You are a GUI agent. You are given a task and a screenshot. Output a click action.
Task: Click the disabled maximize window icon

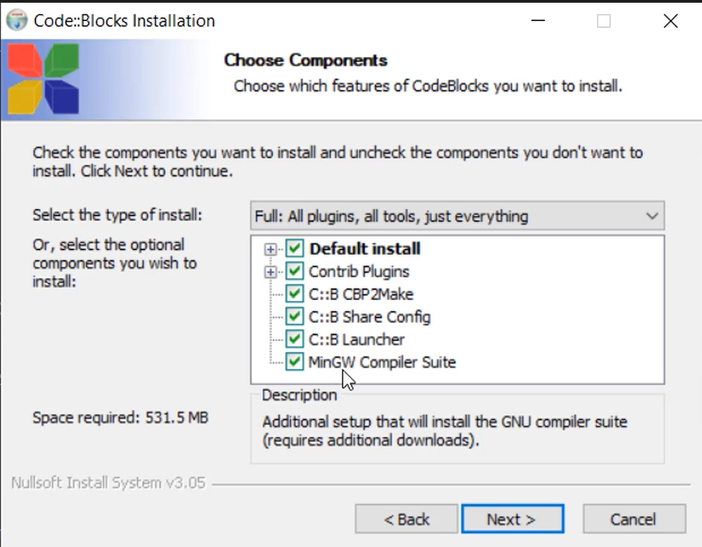pyautogui.click(x=604, y=21)
